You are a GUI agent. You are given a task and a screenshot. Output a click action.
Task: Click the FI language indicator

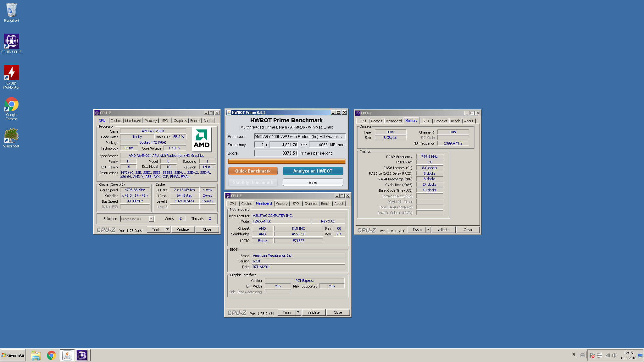tap(574, 355)
